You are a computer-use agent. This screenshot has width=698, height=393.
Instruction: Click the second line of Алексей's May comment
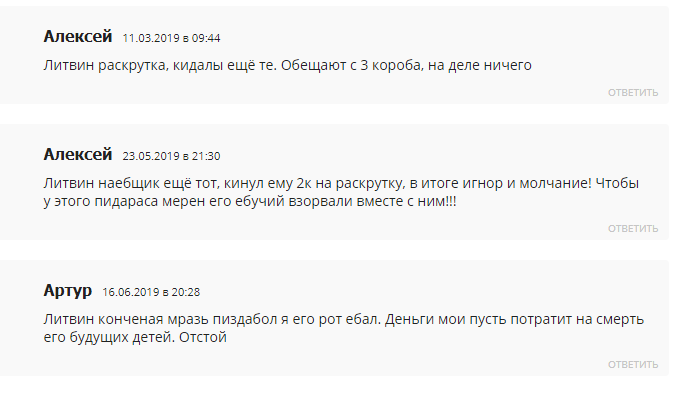(x=250, y=202)
